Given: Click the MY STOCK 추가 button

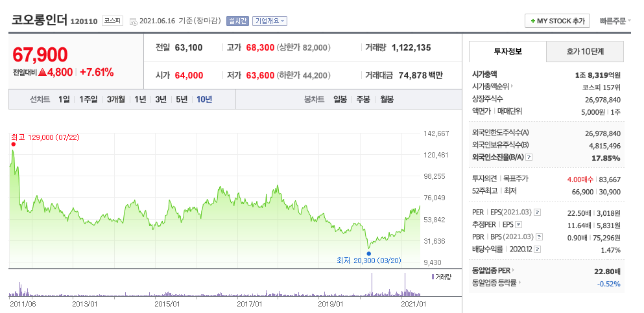Looking at the screenshot, I should [557, 21].
